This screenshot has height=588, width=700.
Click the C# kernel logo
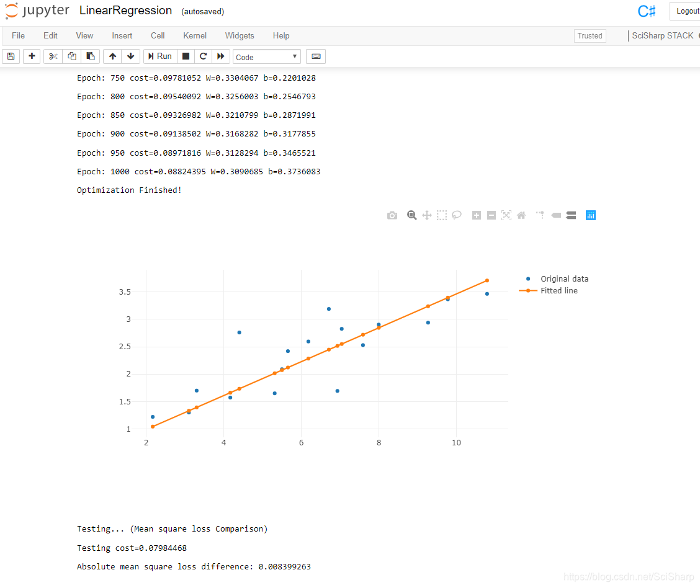point(647,11)
